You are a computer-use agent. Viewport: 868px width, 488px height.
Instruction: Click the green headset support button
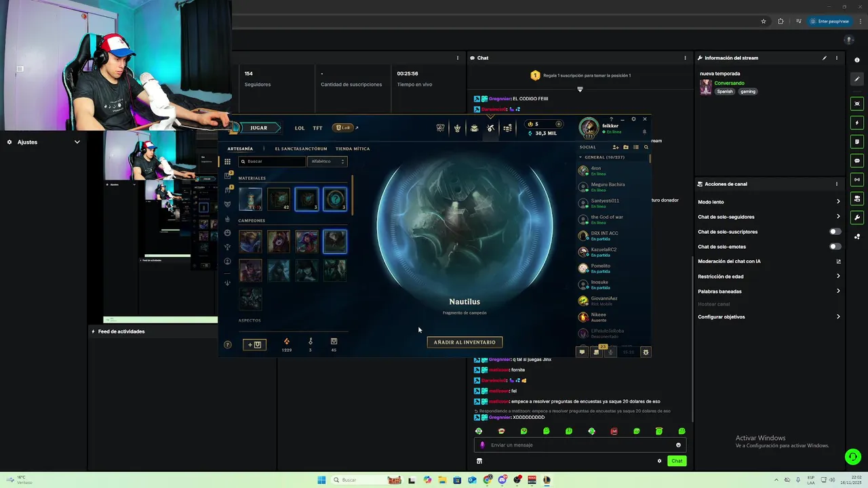pyautogui.click(x=853, y=457)
